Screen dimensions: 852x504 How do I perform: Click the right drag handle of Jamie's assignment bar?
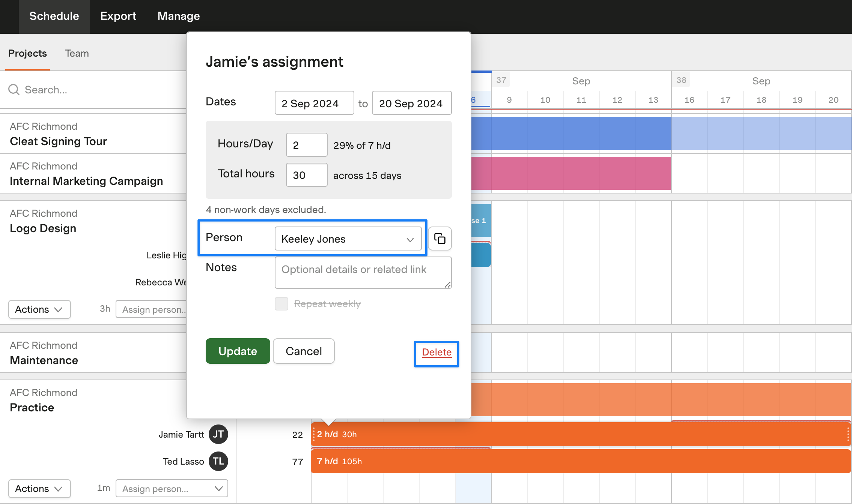(x=848, y=434)
